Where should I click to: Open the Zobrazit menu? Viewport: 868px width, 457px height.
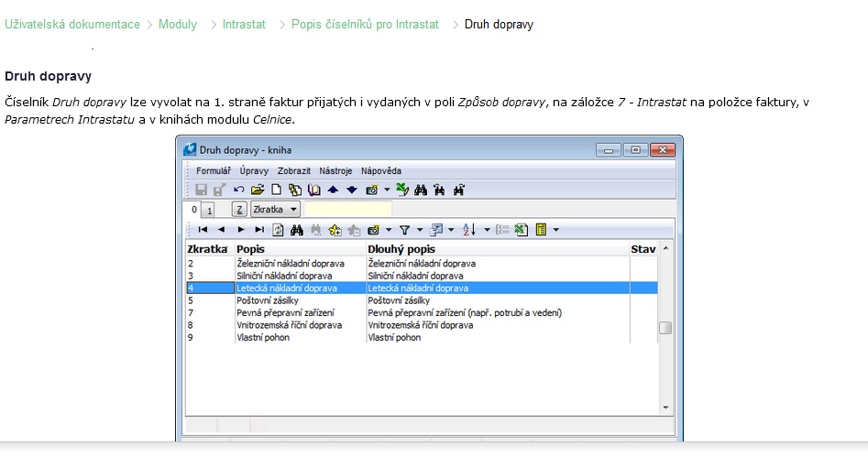tap(294, 171)
